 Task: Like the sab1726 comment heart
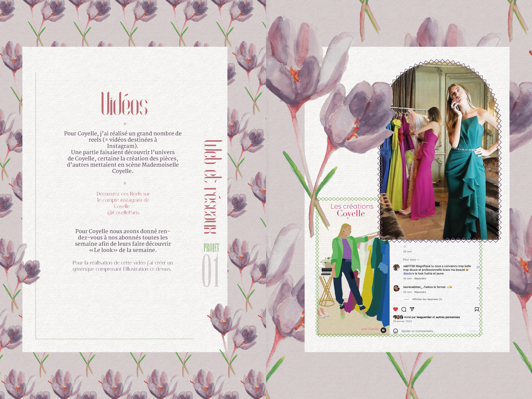[478, 267]
